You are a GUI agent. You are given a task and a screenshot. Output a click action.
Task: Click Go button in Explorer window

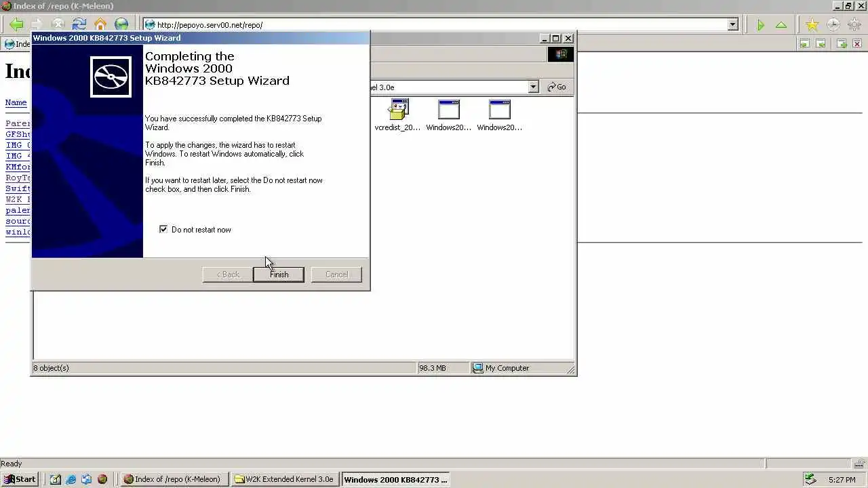tap(557, 87)
